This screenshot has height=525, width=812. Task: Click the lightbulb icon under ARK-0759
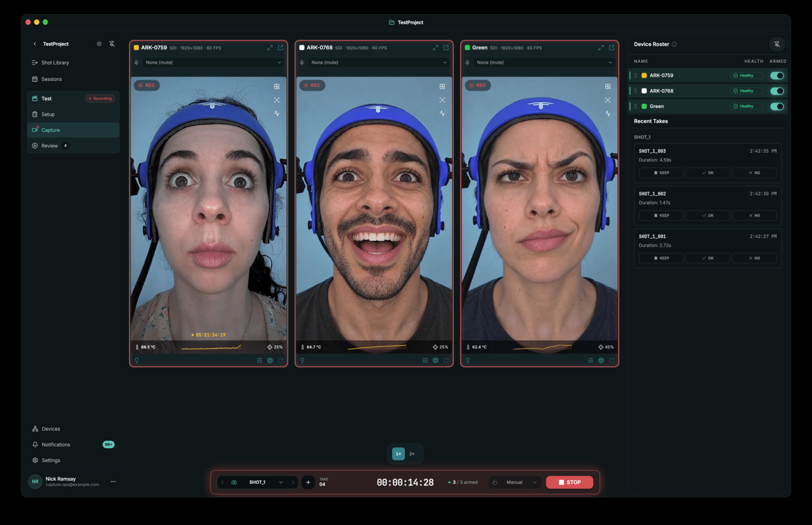[137, 360]
